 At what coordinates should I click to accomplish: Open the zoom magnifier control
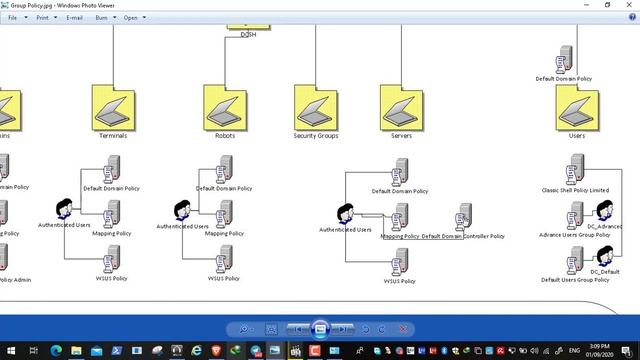click(x=246, y=329)
